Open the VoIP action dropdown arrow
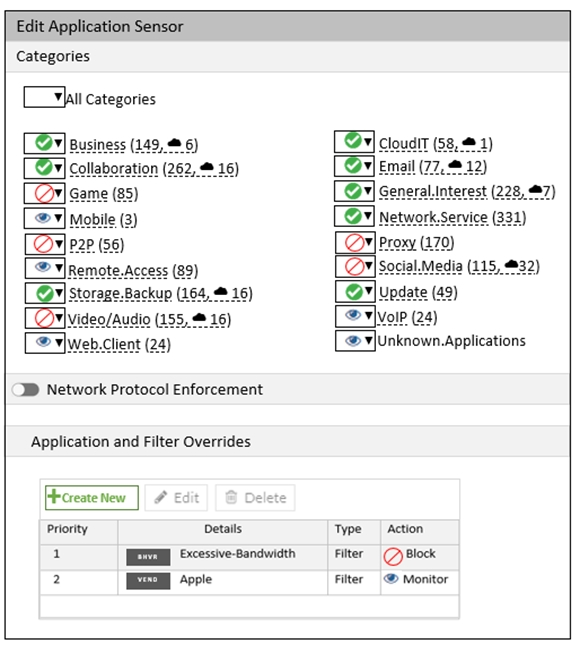Image resolution: width=580 pixels, height=652 pixels. point(368,316)
